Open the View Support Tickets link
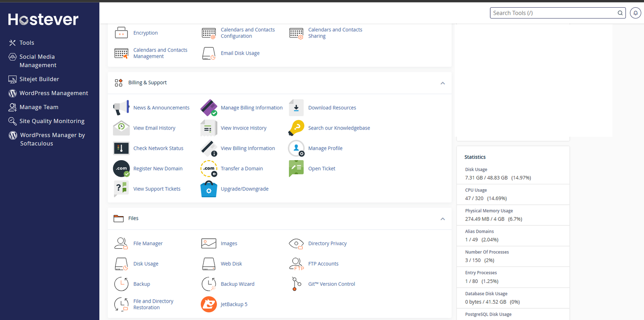The height and width of the screenshot is (320, 644). [x=157, y=189]
